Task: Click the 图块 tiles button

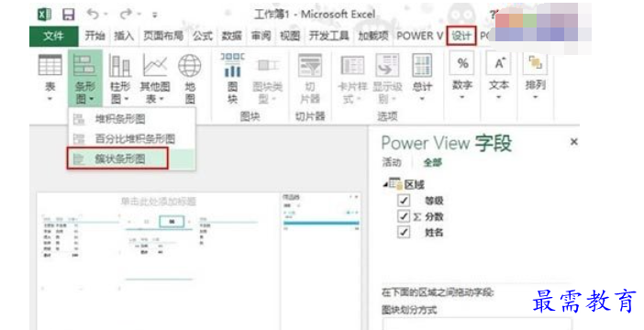Action: (x=232, y=78)
